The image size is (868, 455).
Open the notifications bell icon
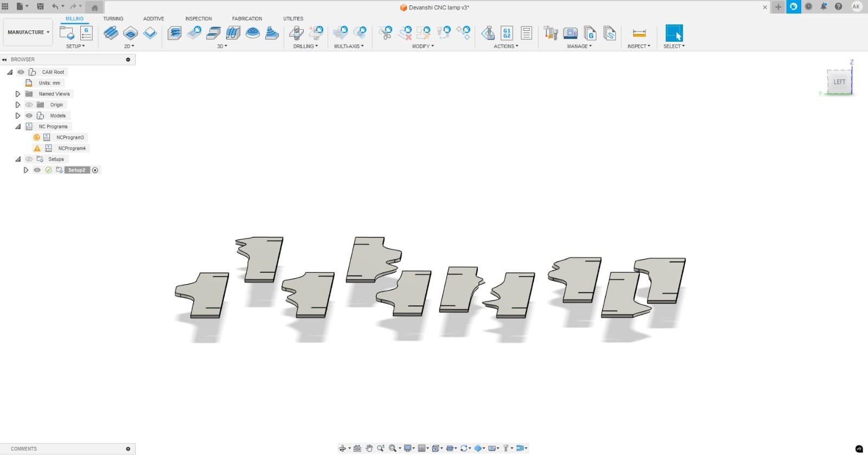(x=824, y=7)
